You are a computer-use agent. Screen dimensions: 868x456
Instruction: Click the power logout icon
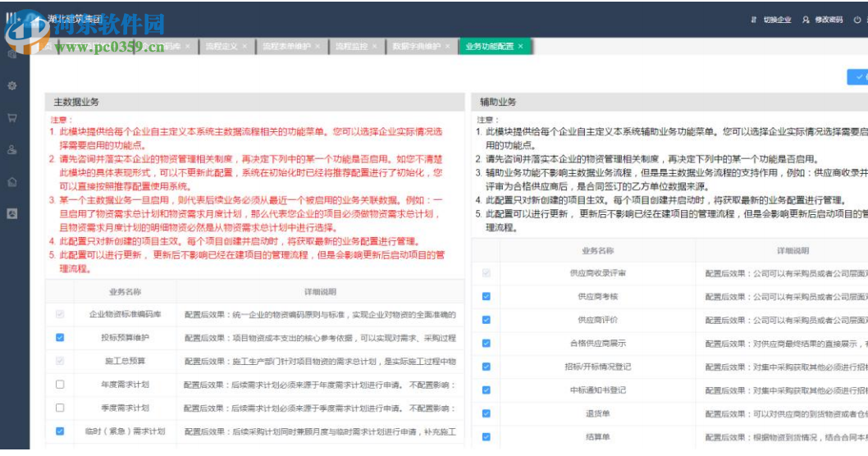pos(857,20)
